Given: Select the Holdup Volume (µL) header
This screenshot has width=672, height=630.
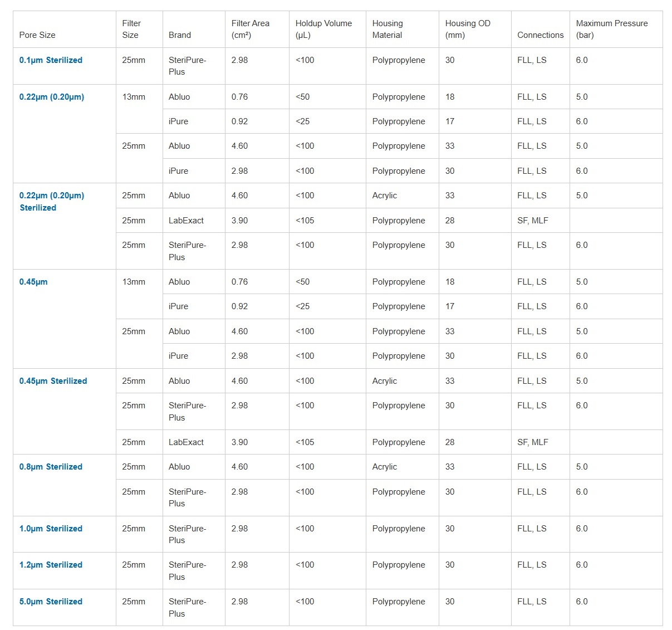Looking at the screenshot, I should pos(323,29).
